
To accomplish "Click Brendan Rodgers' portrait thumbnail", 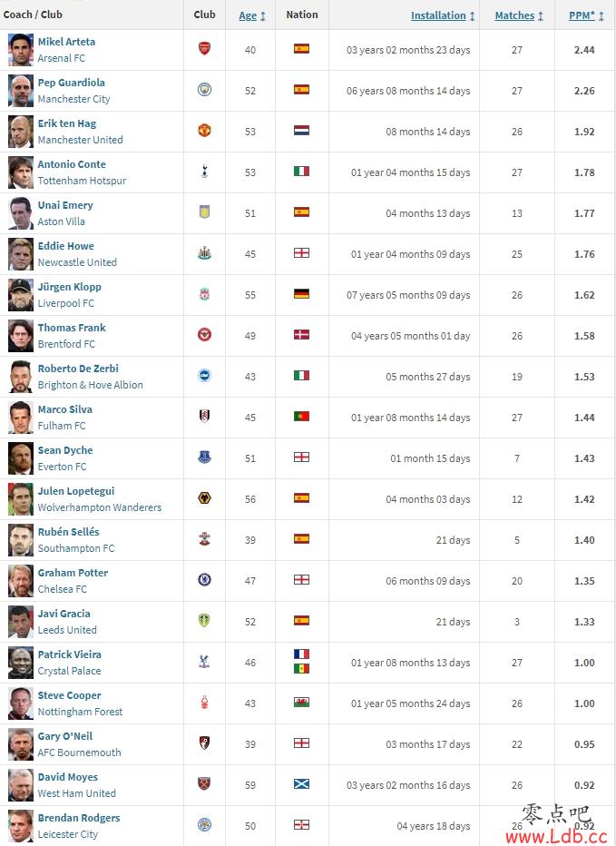I will click(x=21, y=825).
